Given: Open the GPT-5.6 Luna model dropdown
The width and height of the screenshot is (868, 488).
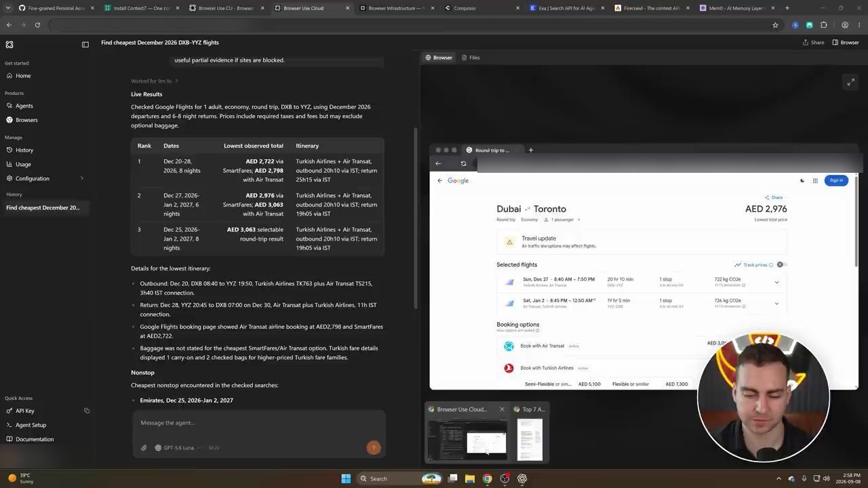Looking at the screenshot, I should tap(178, 448).
